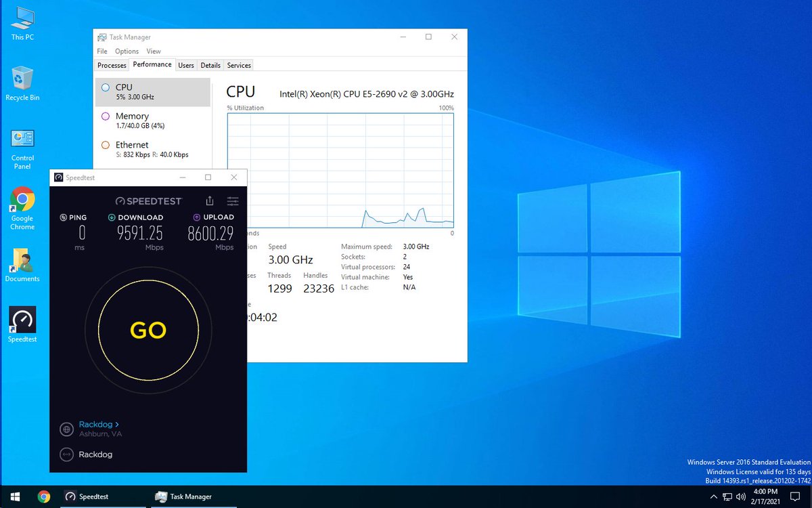The width and height of the screenshot is (812, 508).
Task: Click the ping icon in Speedtest
Action: (64, 217)
